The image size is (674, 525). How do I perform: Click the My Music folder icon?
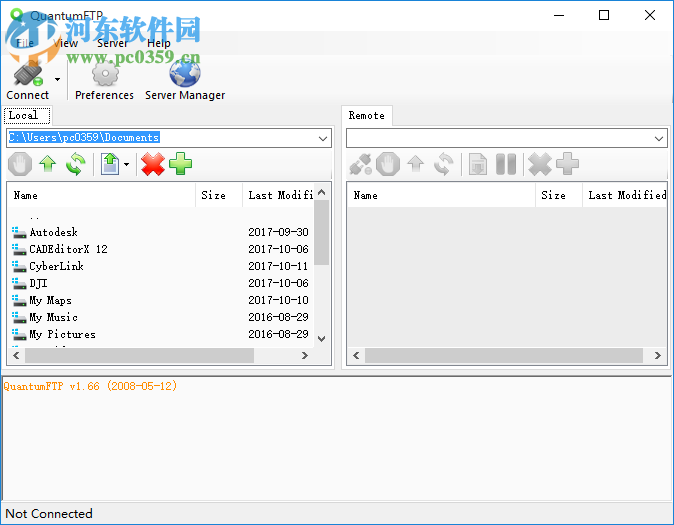[19, 317]
